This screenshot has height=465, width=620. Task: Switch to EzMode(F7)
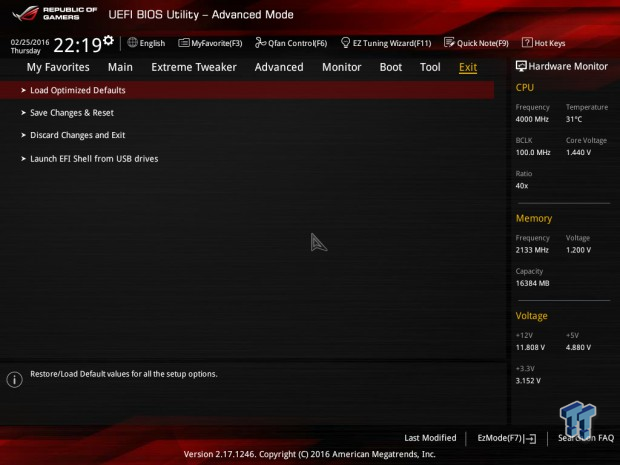[x=500, y=438]
